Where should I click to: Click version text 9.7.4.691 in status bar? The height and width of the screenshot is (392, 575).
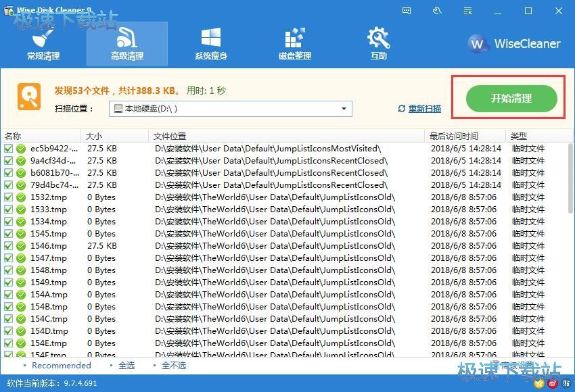coord(80,384)
